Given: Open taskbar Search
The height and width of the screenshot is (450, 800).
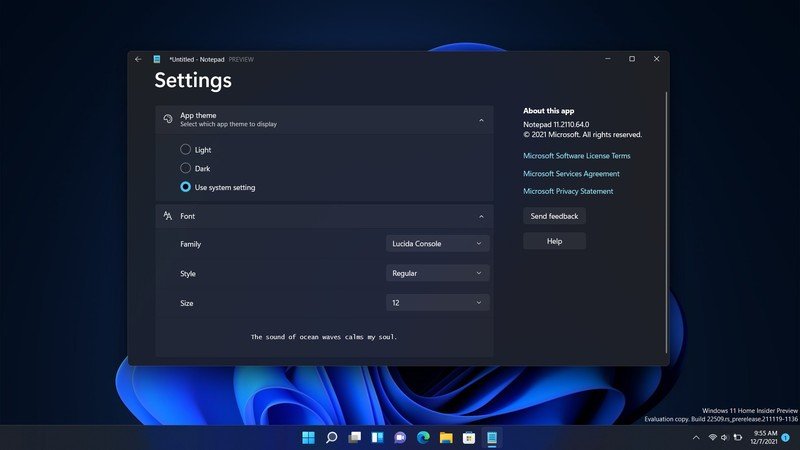Looking at the screenshot, I should pos(331,437).
